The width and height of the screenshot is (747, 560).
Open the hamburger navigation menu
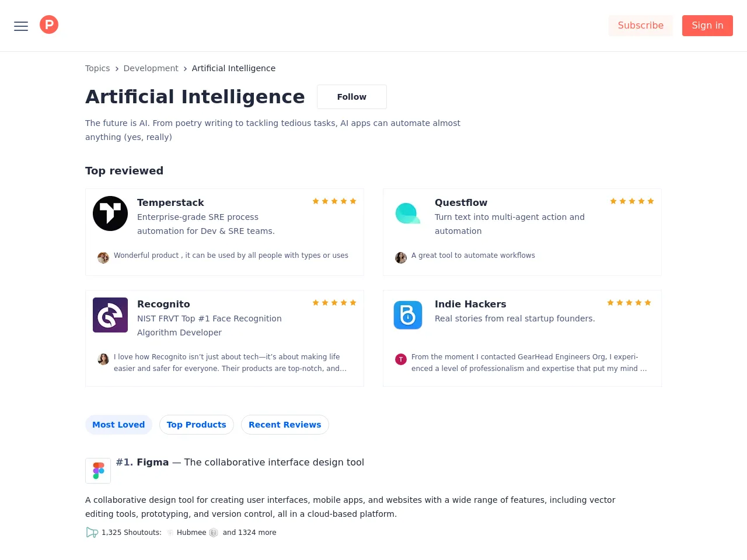pos(21,26)
